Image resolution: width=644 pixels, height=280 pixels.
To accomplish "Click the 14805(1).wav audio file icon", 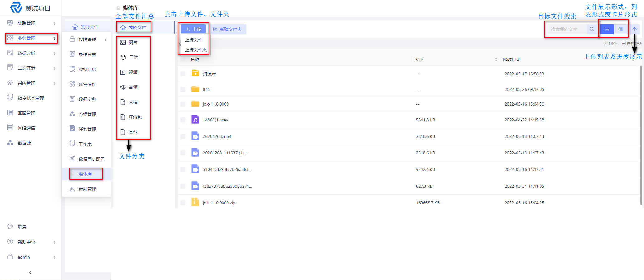I will (x=195, y=120).
